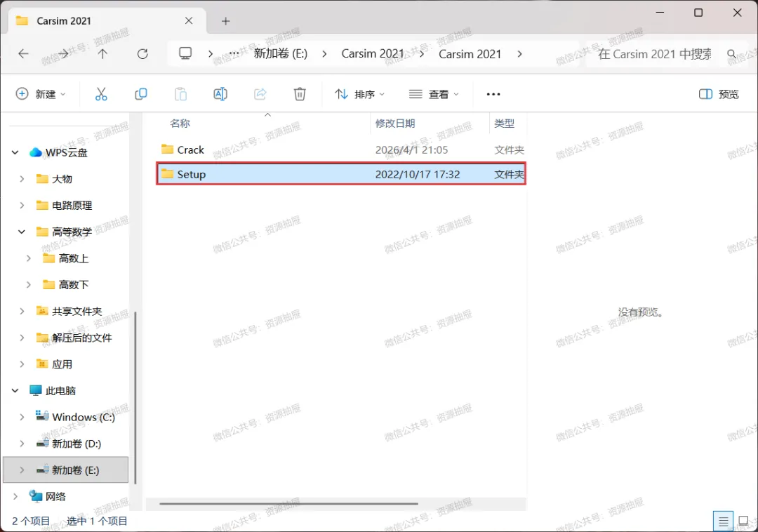
Task: Click the Crack folder icon
Action: tap(167, 149)
